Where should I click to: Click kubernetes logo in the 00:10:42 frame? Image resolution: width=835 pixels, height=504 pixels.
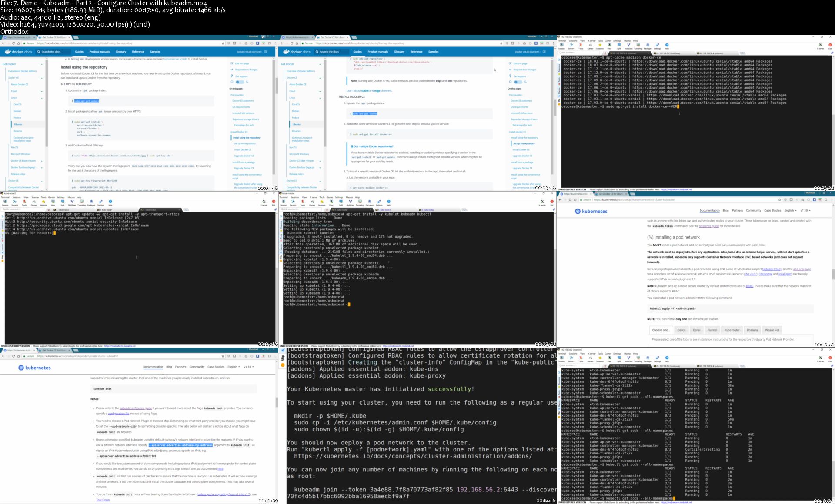click(591, 211)
